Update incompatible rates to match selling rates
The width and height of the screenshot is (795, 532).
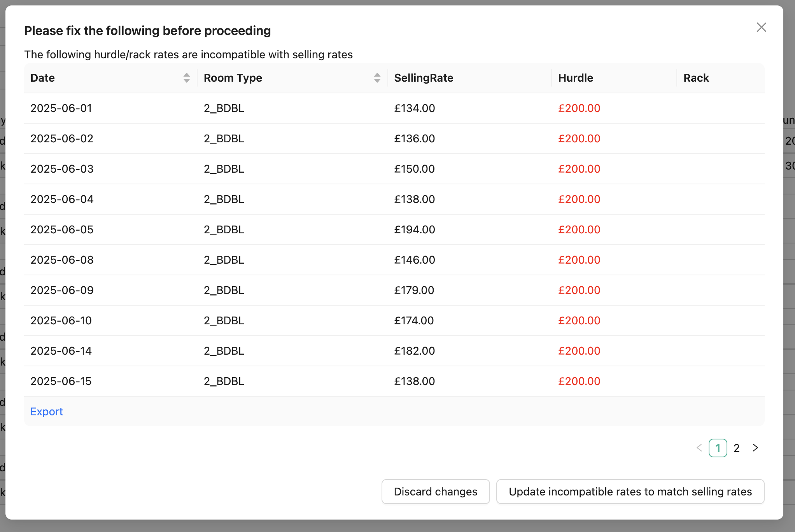tap(630, 492)
